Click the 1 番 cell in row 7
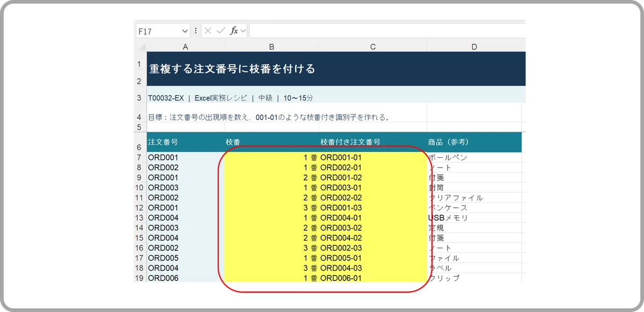This screenshot has width=644, height=312. 272,157
